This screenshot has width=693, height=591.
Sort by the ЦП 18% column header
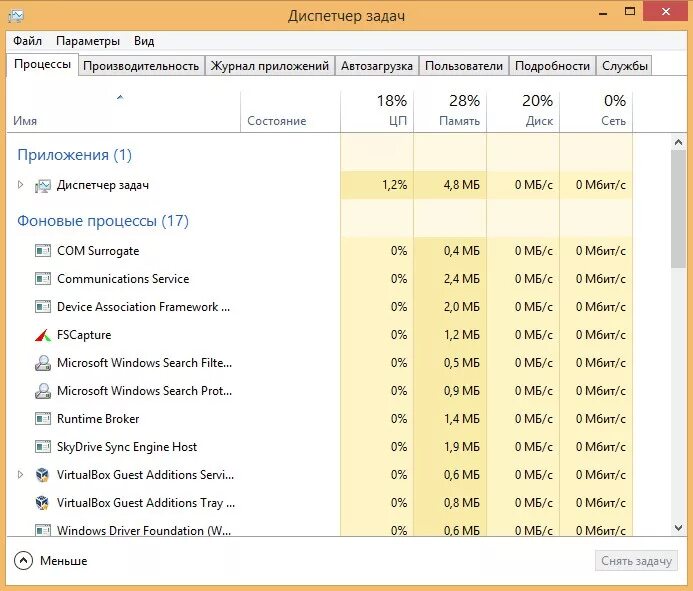click(377, 111)
